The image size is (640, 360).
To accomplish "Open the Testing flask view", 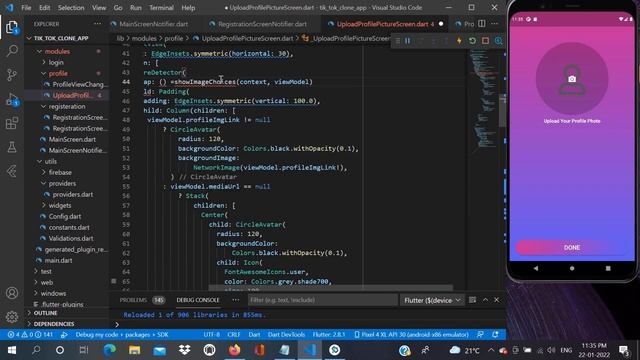I will [x=11, y=147].
